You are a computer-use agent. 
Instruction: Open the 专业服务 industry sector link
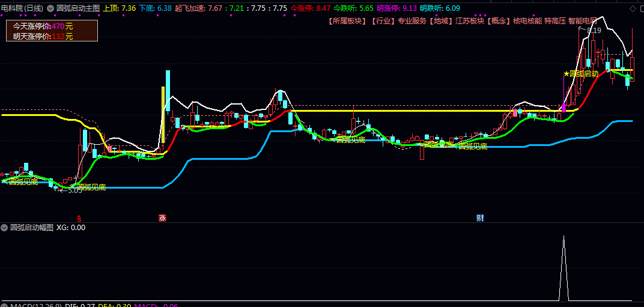[412, 21]
